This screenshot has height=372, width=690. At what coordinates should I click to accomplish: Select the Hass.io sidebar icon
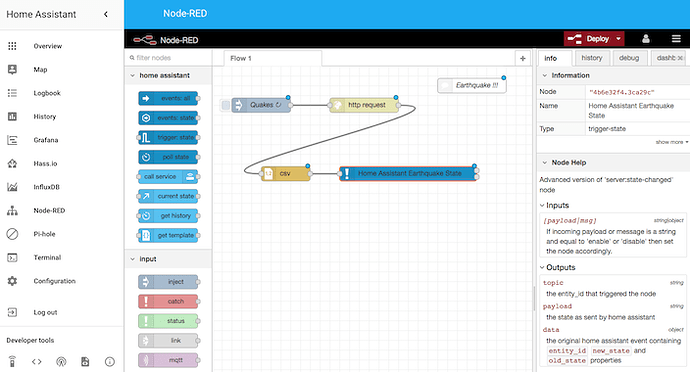[12, 163]
